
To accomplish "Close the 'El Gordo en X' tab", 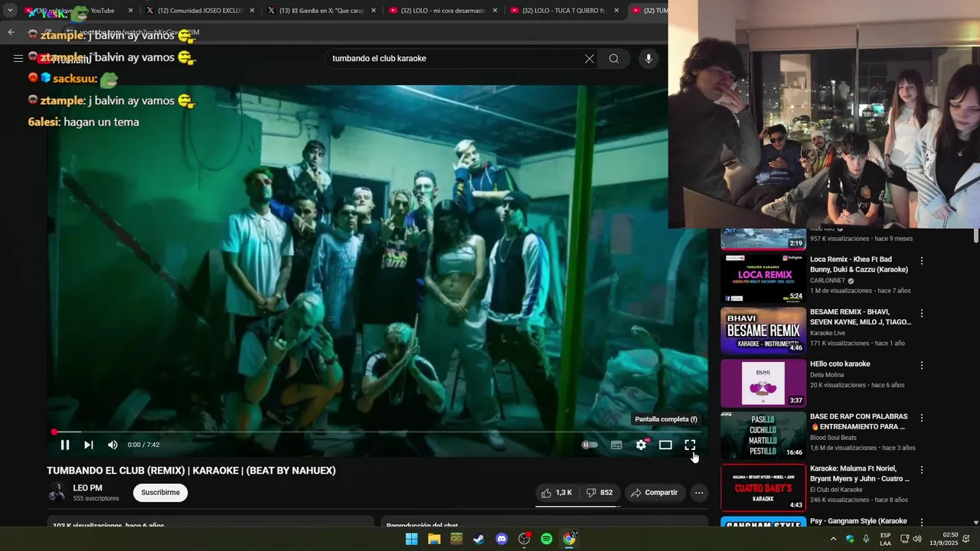I will point(374,11).
